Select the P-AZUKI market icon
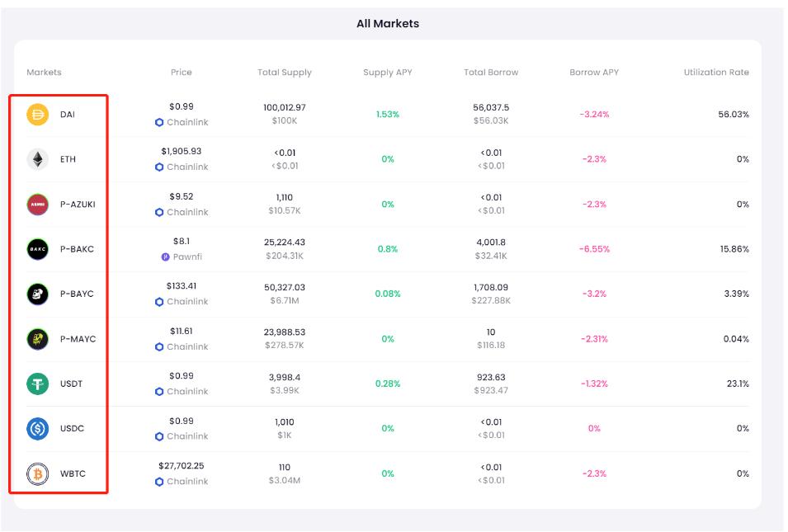The width and height of the screenshot is (788, 532). click(x=38, y=205)
